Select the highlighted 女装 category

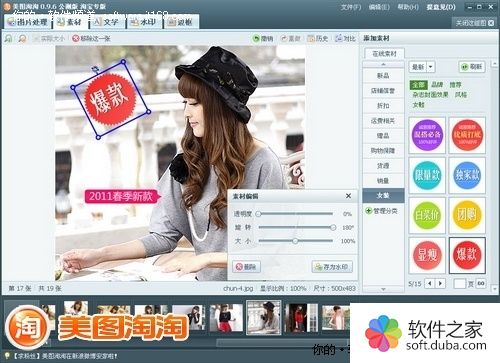[x=383, y=196]
